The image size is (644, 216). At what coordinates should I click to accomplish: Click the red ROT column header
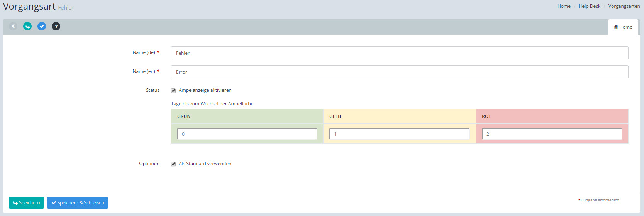pos(552,116)
